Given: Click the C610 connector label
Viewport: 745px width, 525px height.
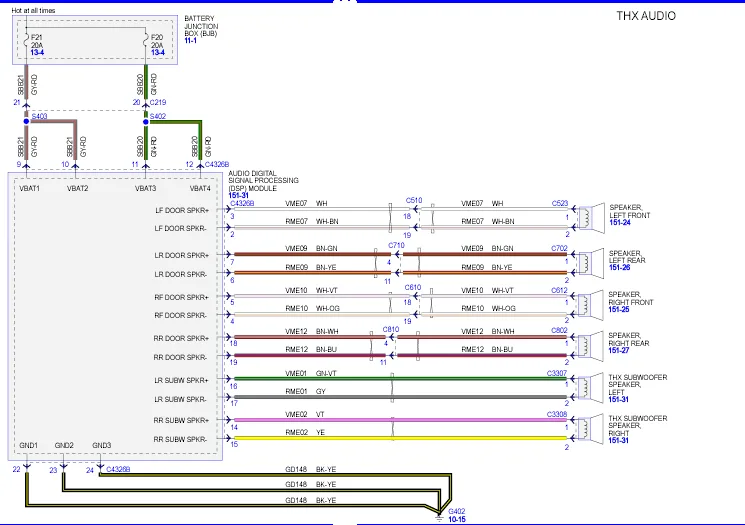Looking at the screenshot, I should point(413,287).
